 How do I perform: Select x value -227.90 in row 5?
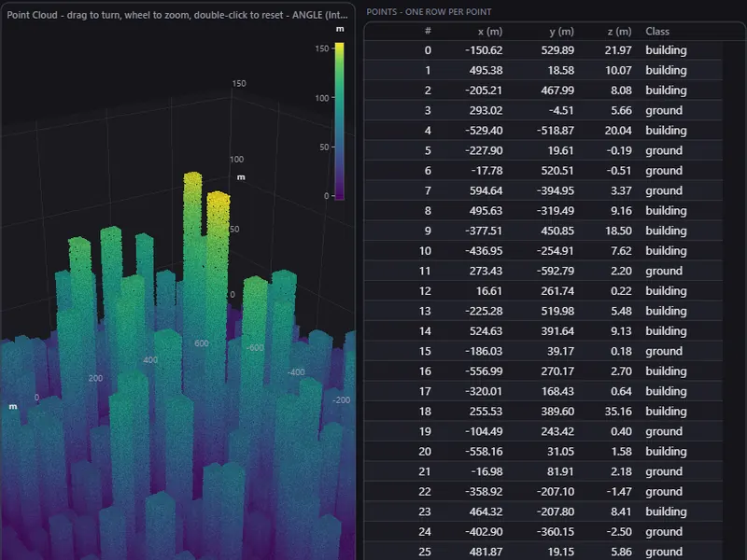(484, 150)
